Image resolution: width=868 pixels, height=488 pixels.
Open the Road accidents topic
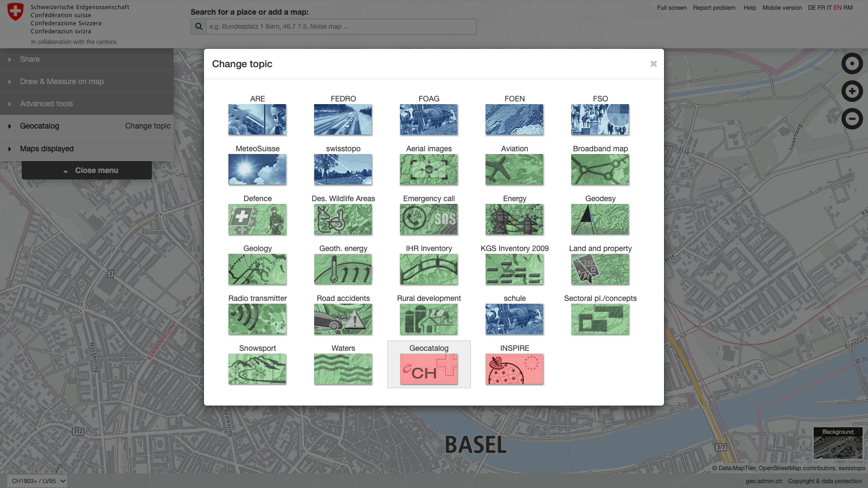pos(343,319)
